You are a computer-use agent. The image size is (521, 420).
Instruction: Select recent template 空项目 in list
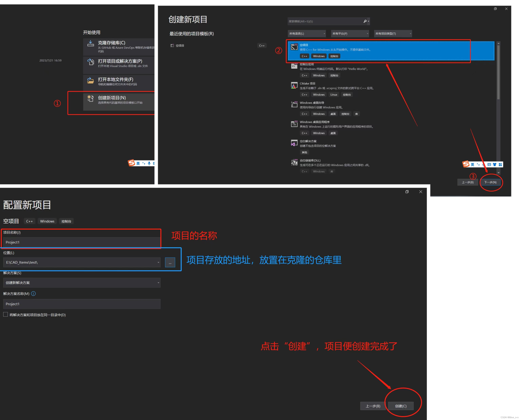pos(180,45)
